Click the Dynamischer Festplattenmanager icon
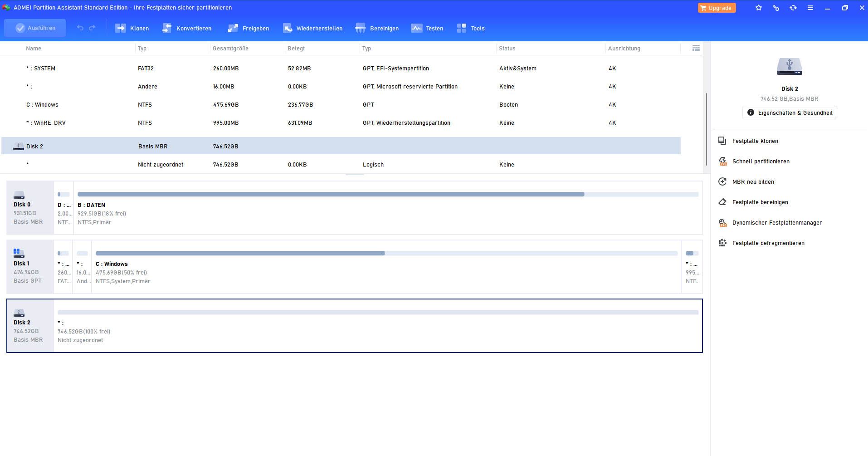 coord(722,223)
